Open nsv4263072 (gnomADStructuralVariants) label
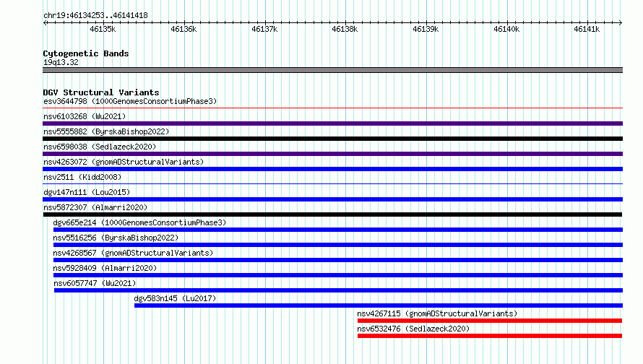This screenshot has height=364, width=643. click(x=124, y=162)
